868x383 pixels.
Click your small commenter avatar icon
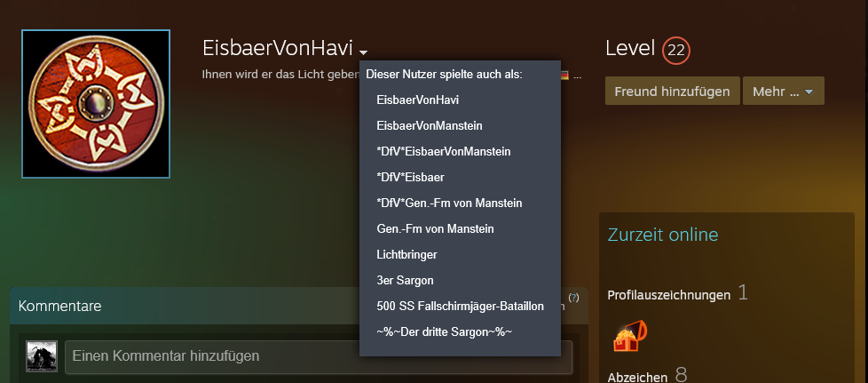pos(42,355)
